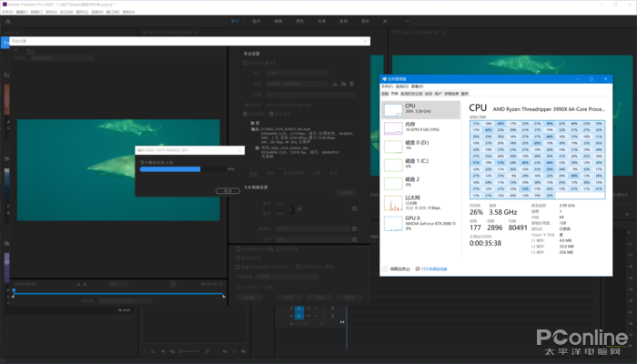Switch to the 颜色 workspace tab
Viewport: 637px width, 364px height.
click(x=299, y=21)
